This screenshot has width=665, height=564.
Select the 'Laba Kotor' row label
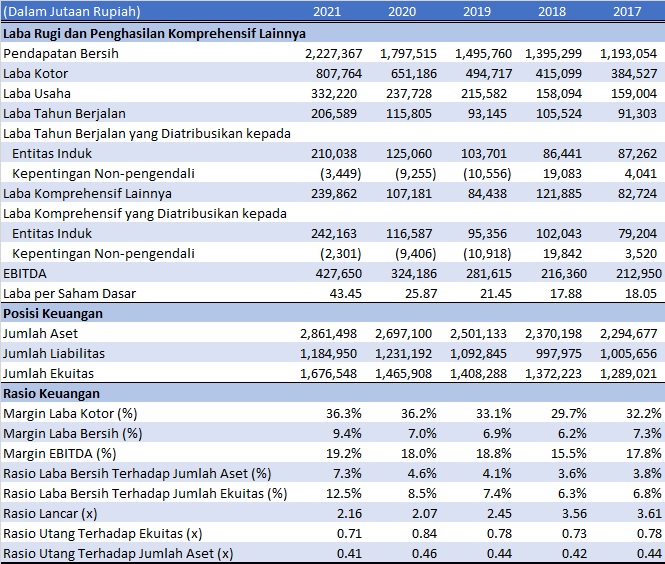click(35, 73)
